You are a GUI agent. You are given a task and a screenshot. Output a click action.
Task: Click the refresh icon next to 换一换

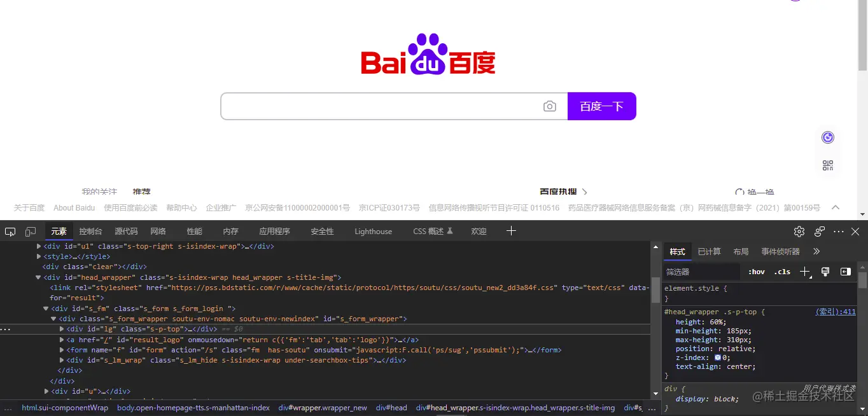tap(739, 192)
